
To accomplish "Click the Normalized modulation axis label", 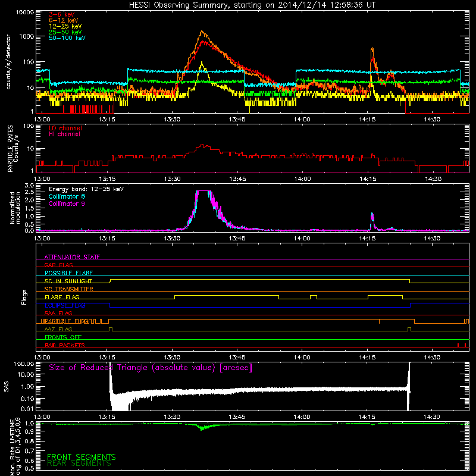I will click(15, 208).
